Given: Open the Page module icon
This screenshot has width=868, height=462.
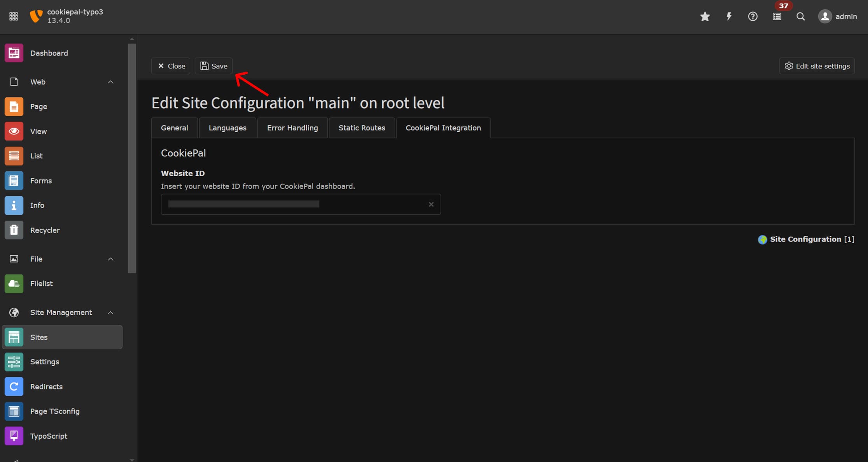Looking at the screenshot, I should (x=14, y=106).
